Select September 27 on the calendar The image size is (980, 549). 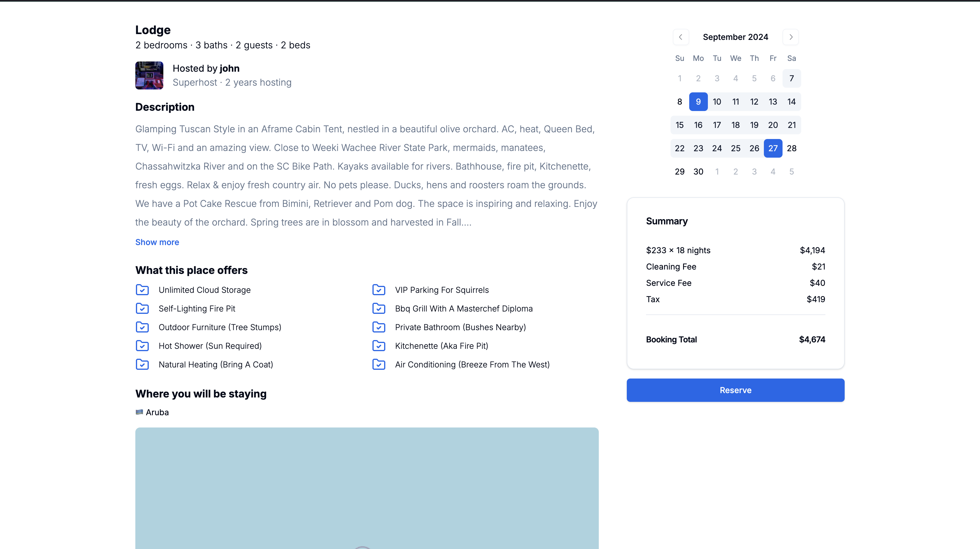tap(773, 148)
